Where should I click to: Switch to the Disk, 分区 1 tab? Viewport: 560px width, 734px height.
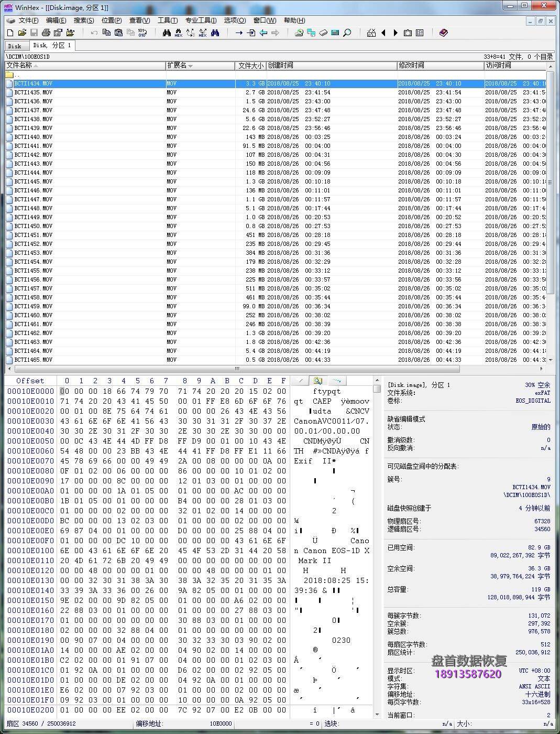[52, 45]
